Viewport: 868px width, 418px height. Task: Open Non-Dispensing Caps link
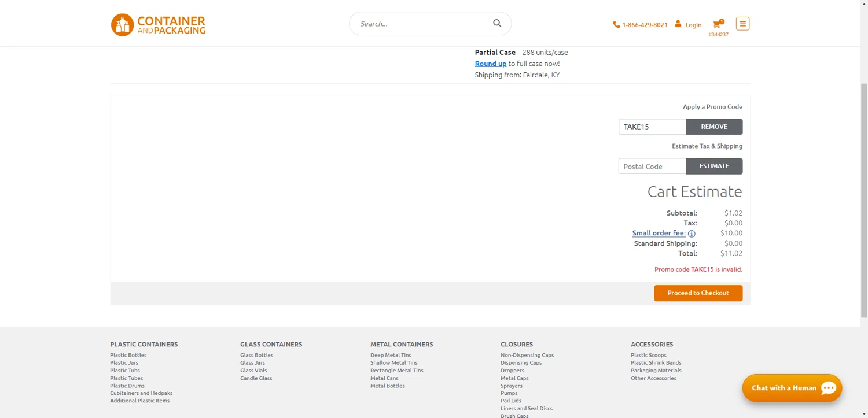(x=527, y=355)
